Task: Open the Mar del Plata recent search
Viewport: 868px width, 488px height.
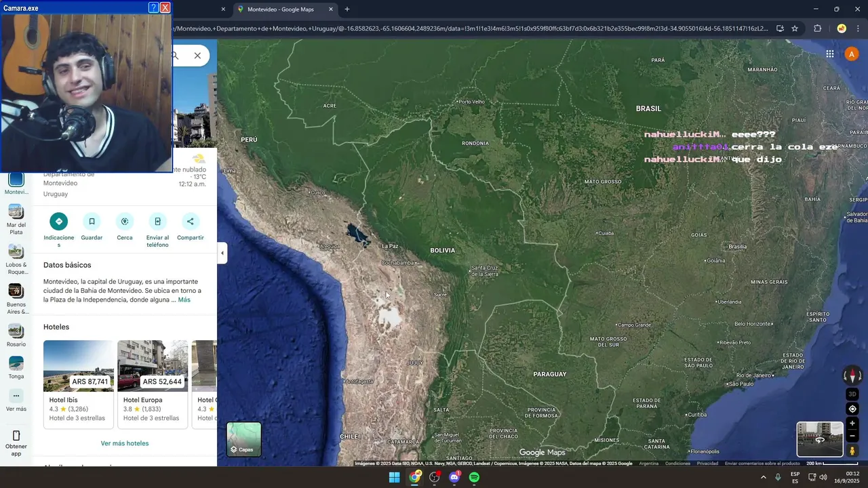Action: [16, 220]
